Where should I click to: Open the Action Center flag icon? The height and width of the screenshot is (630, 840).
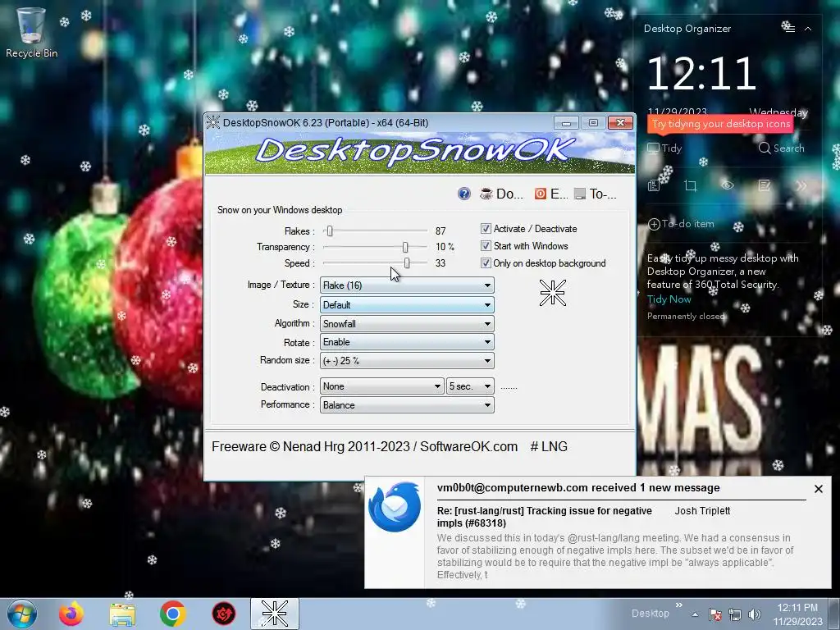(x=714, y=614)
